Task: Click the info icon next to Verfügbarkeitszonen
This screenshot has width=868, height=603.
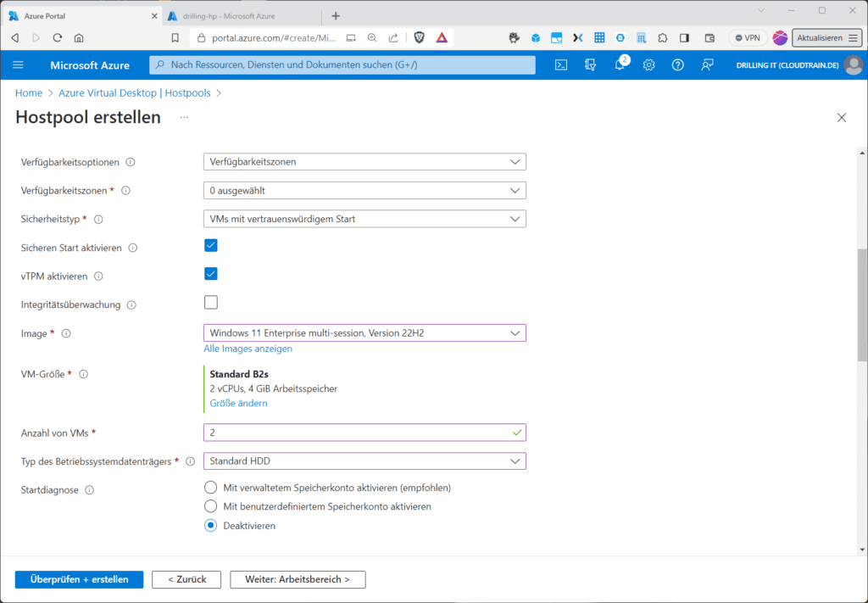Action: (125, 191)
